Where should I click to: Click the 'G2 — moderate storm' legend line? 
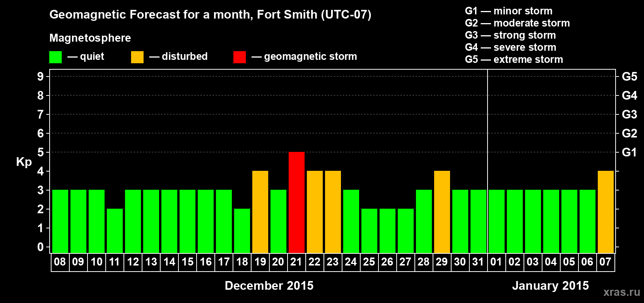point(517,23)
